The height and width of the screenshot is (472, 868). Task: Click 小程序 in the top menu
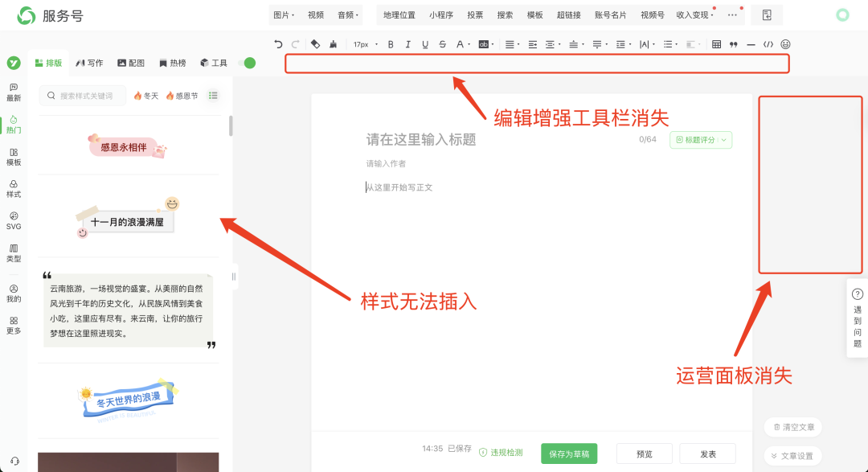click(x=440, y=15)
